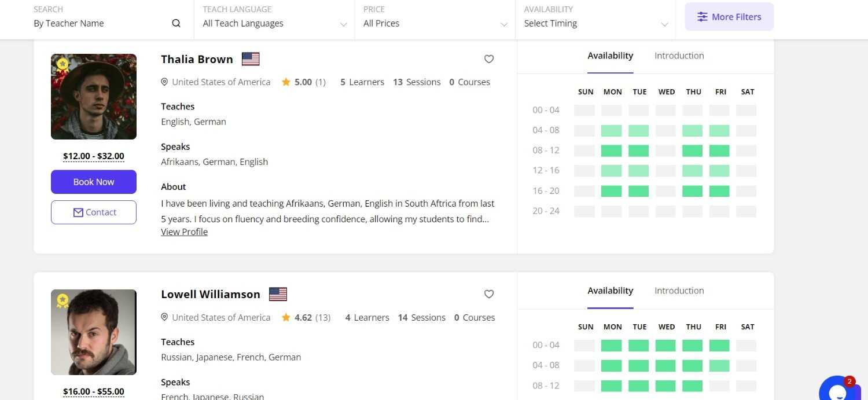Switch to Thalia Brown's Introduction tab
868x400 pixels.
pyautogui.click(x=679, y=56)
